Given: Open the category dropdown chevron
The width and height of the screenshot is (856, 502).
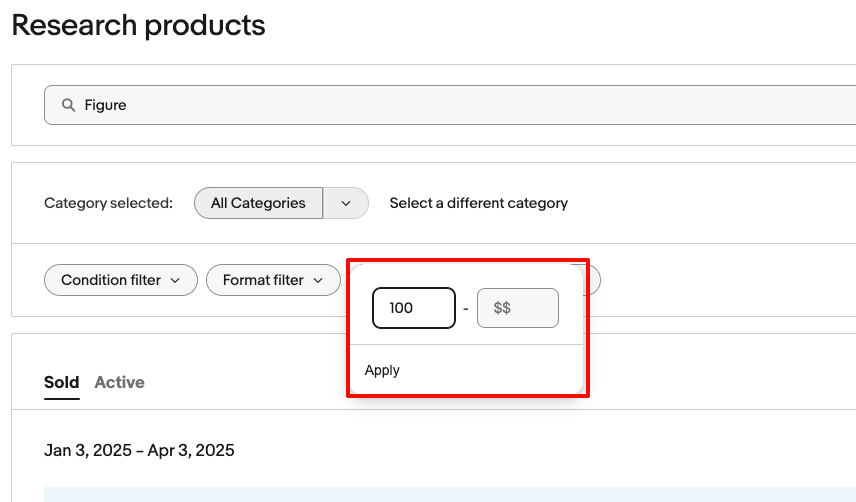Looking at the screenshot, I should pos(346,203).
